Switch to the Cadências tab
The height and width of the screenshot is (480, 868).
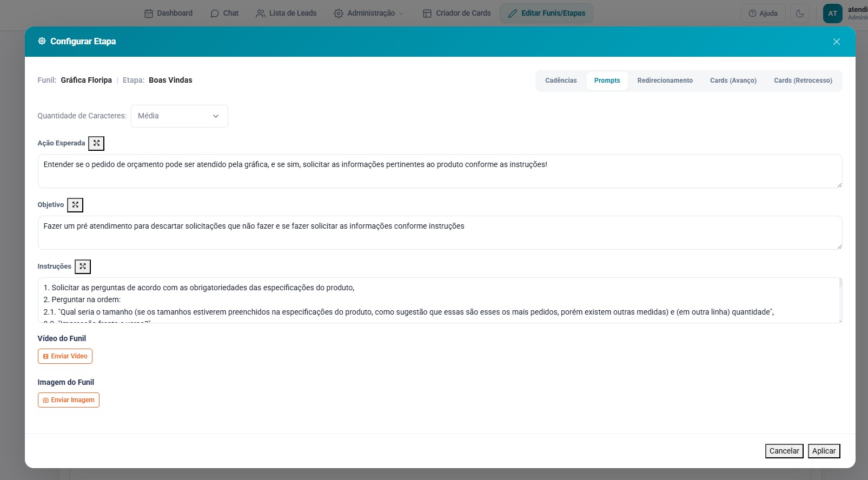click(561, 81)
